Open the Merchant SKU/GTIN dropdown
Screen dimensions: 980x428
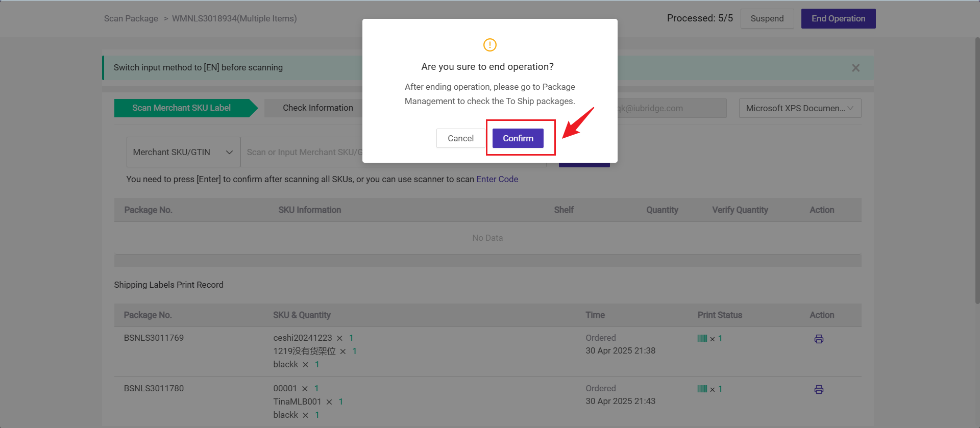coord(183,152)
